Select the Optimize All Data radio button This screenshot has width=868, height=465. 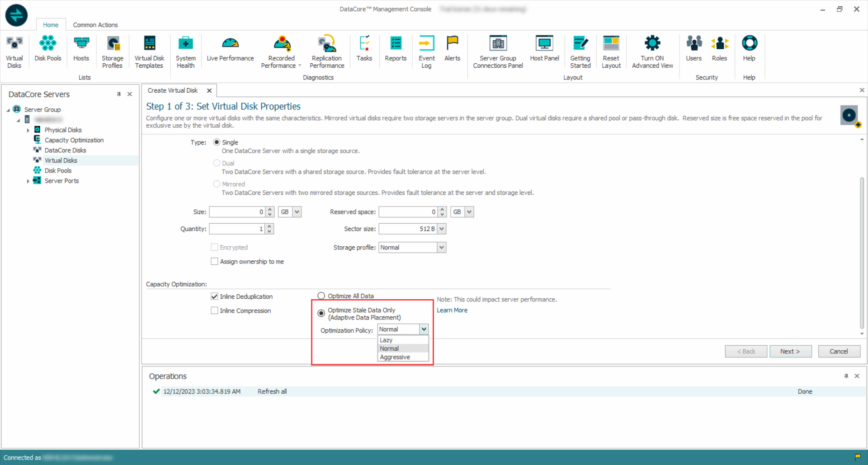coord(321,296)
